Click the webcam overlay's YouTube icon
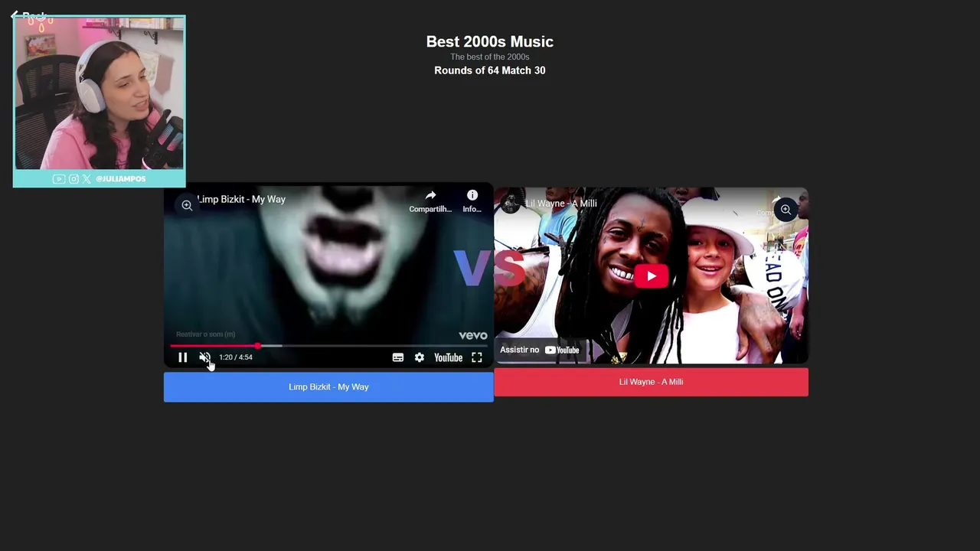 [59, 179]
